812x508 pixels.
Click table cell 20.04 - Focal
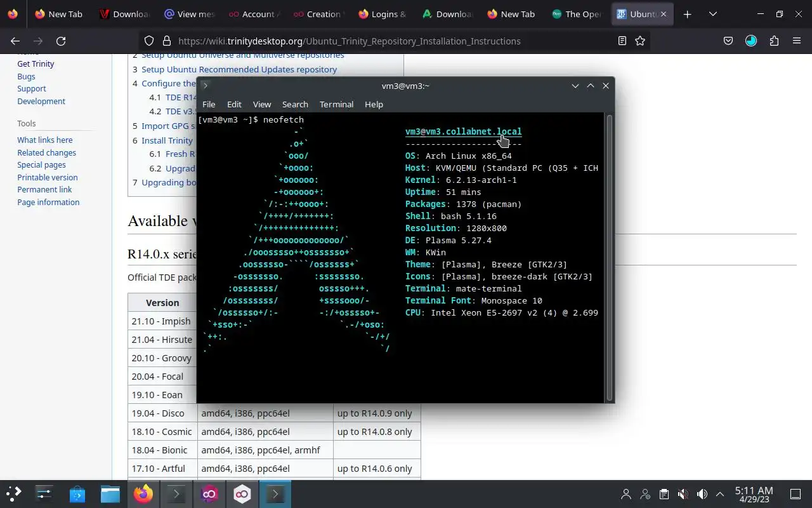pos(162,376)
